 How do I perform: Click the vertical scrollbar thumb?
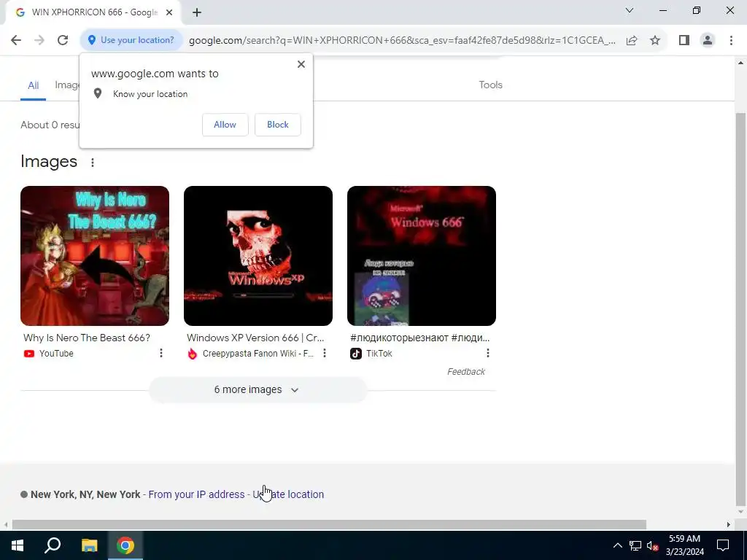(x=740, y=309)
